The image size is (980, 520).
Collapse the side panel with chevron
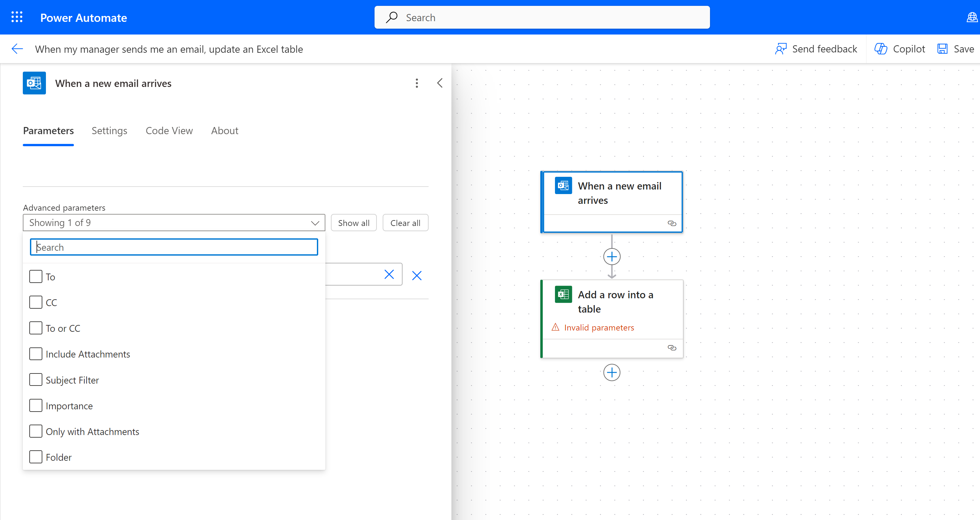439,83
